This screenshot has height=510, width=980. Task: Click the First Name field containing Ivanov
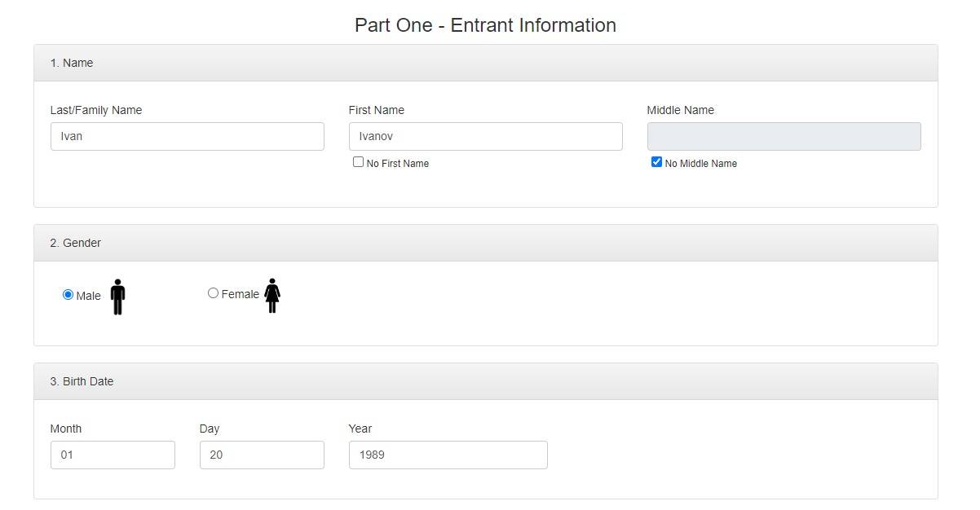click(x=485, y=137)
